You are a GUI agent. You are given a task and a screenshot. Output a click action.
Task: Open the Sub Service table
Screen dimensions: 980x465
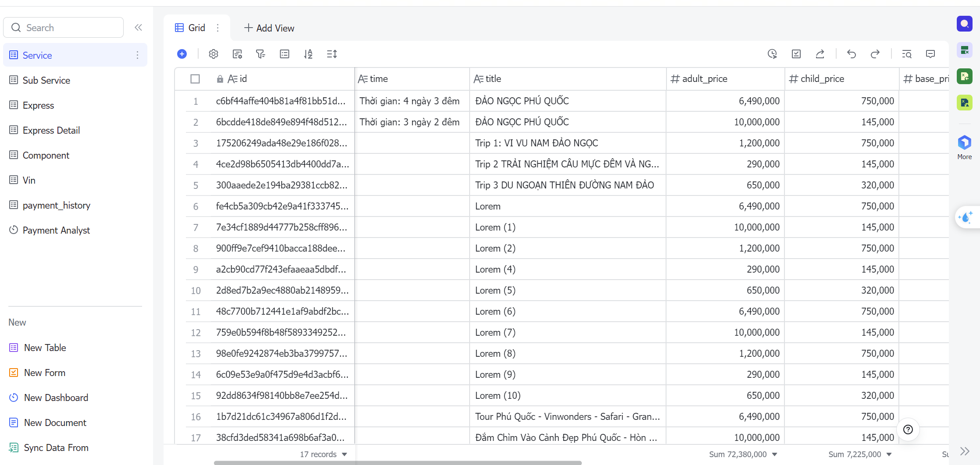(46, 80)
